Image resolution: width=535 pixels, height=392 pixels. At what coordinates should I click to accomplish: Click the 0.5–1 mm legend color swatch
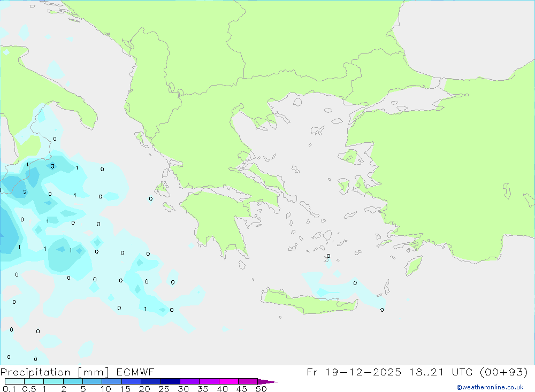pyautogui.click(x=34, y=381)
